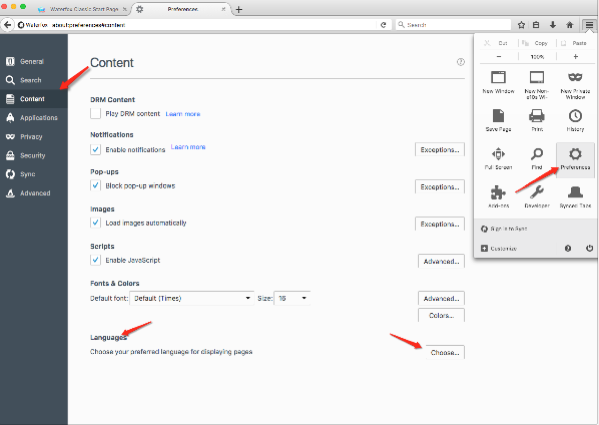Click Choose button for Languages
Screen dimensions: 599x425
[x=445, y=352]
